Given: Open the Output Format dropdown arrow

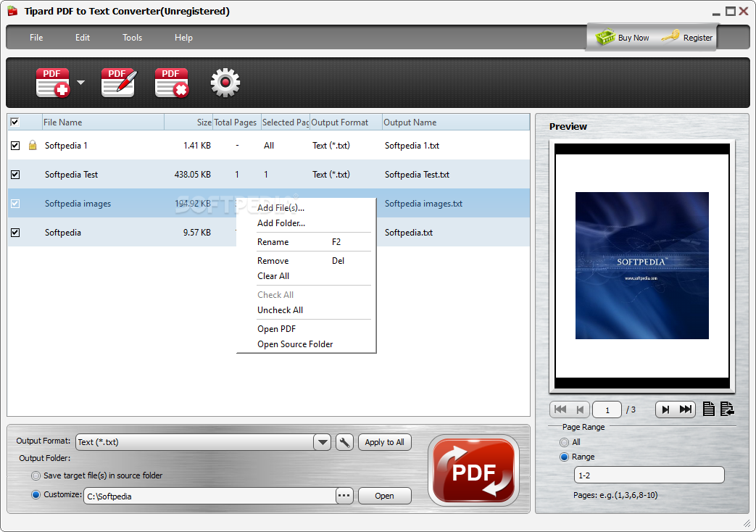Looking at the screenshot, I should (x=322, y=442).
